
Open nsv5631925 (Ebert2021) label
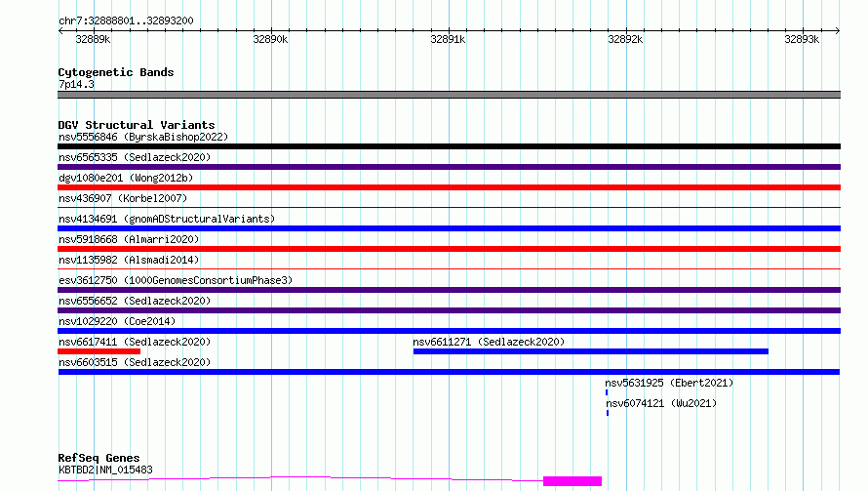point(669,383)
